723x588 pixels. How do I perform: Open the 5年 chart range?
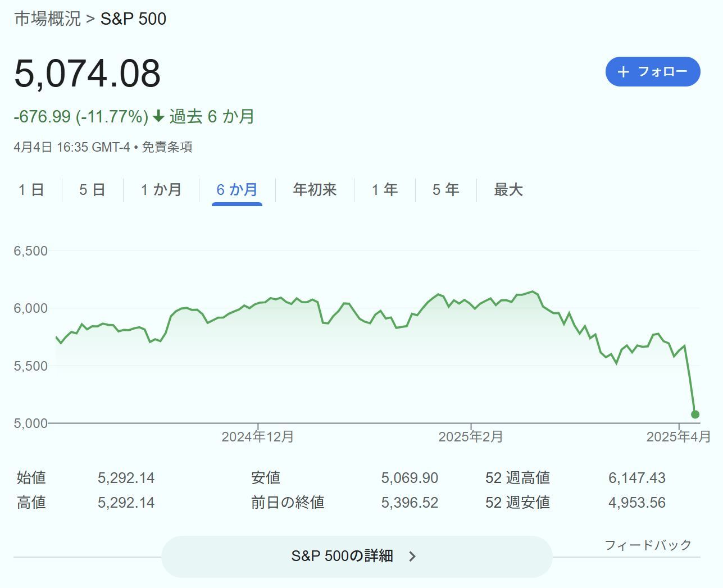(446, 190)
